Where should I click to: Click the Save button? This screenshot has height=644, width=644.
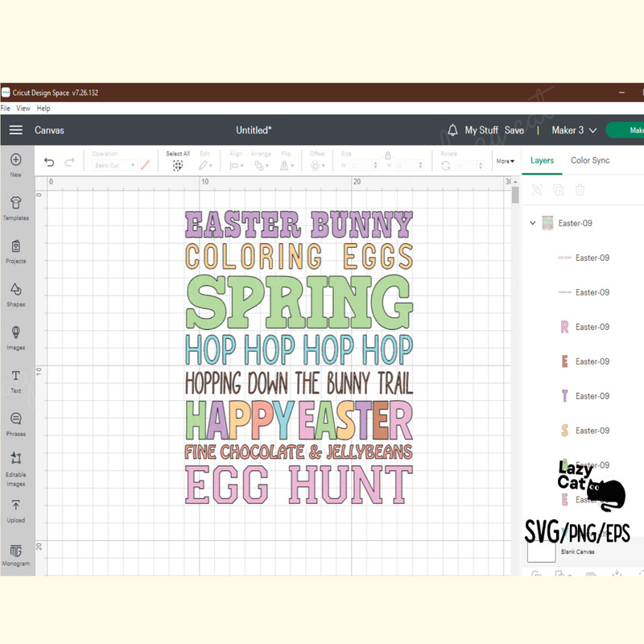point(514,130)
